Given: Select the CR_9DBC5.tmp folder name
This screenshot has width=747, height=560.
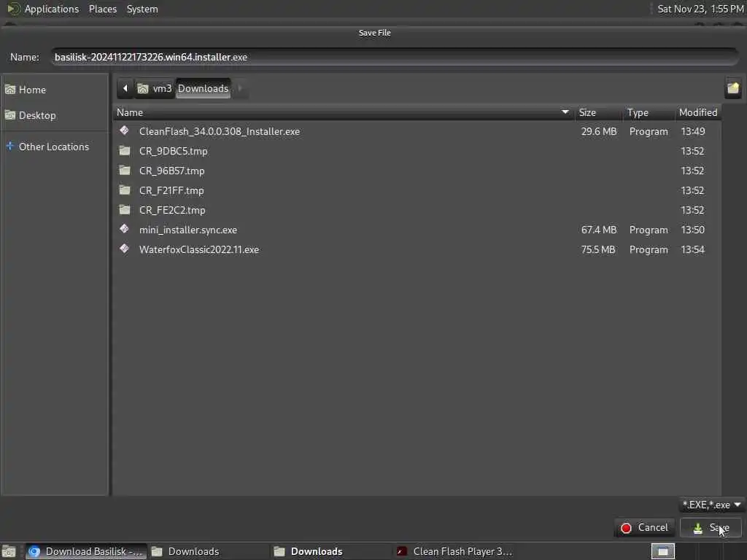Looking at the screenshot, I should [174, 151].
